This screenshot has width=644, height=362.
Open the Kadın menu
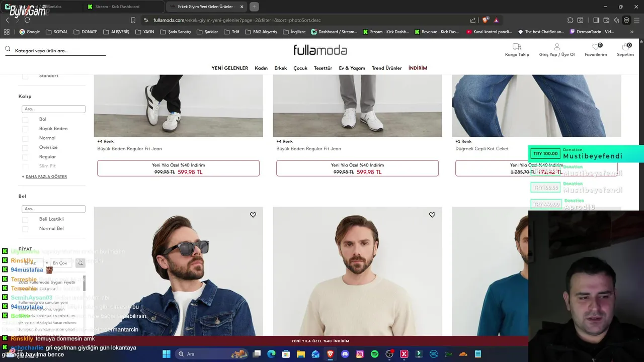(x=261, y=68)
